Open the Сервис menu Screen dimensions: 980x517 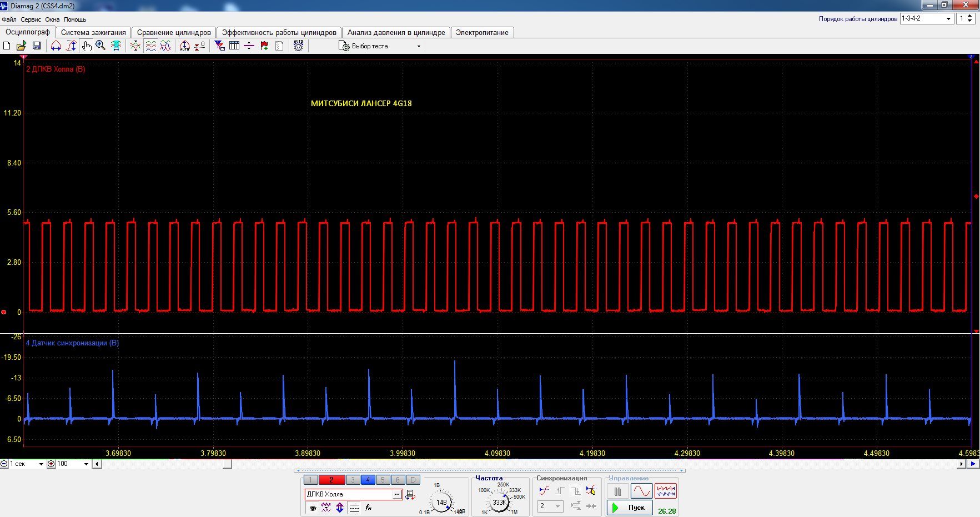pos(31,19)
